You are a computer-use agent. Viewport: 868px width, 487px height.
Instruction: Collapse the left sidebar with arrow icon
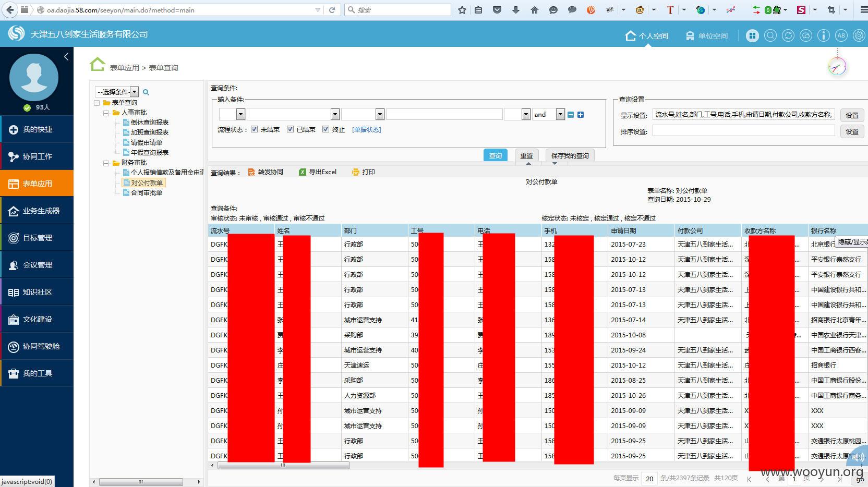click(x=66, y=56)
